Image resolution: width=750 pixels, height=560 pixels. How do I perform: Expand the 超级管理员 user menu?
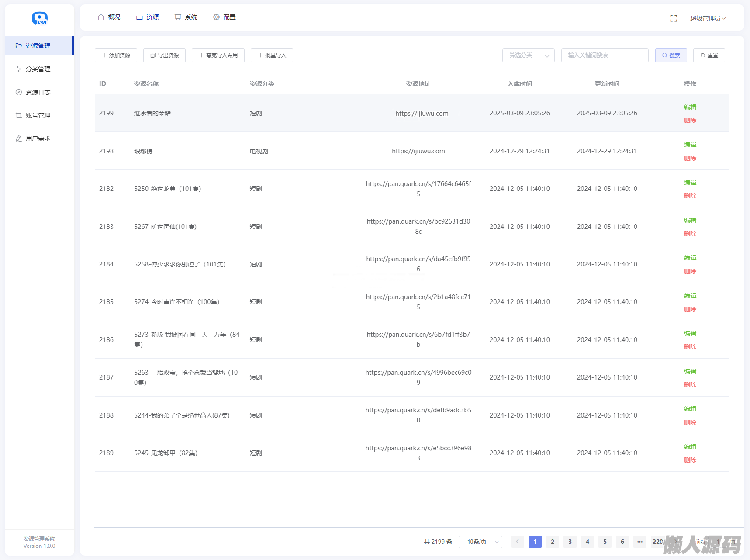pyautogui.click(x=708, y=18)
